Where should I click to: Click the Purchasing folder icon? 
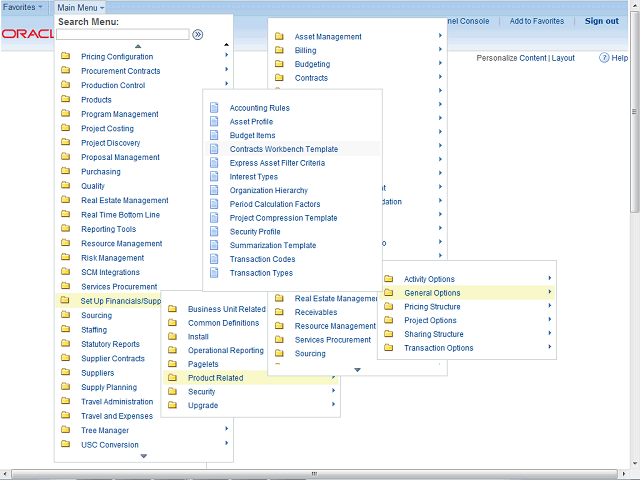pos(66,171)
